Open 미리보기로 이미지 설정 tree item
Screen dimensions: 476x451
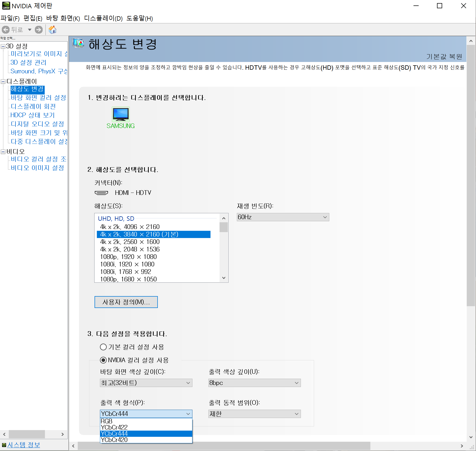pos(39,54)
